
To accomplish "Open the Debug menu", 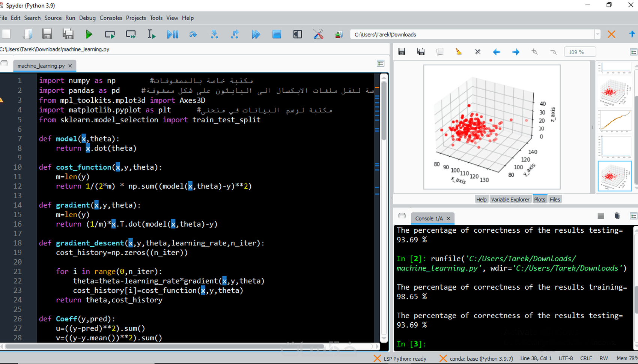I will [87, 18].
